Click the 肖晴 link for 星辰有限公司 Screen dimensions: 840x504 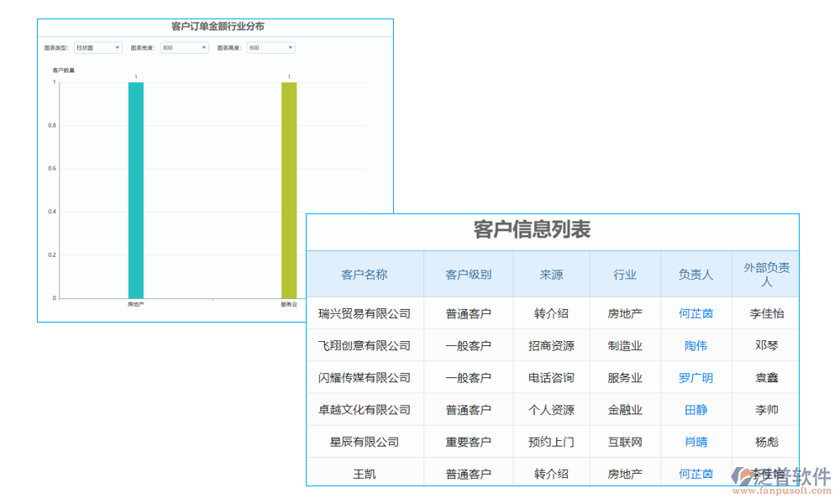pos(696,442)
